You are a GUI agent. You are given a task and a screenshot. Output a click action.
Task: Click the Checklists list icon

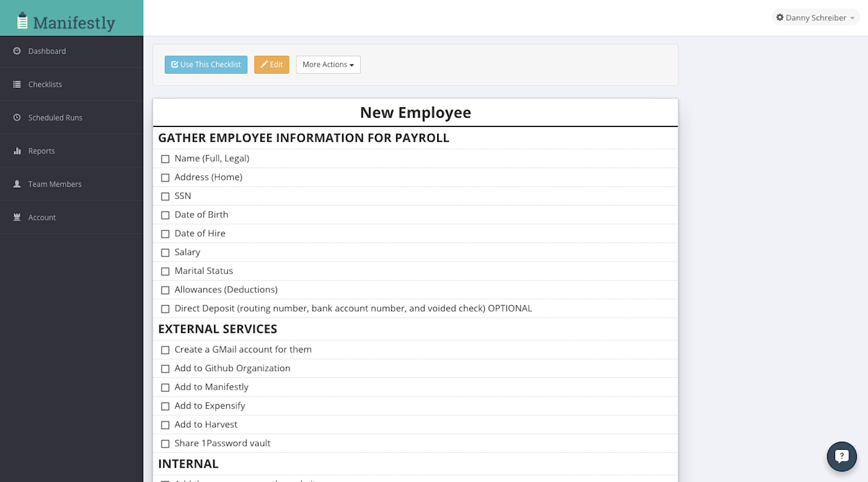[17, 84]
